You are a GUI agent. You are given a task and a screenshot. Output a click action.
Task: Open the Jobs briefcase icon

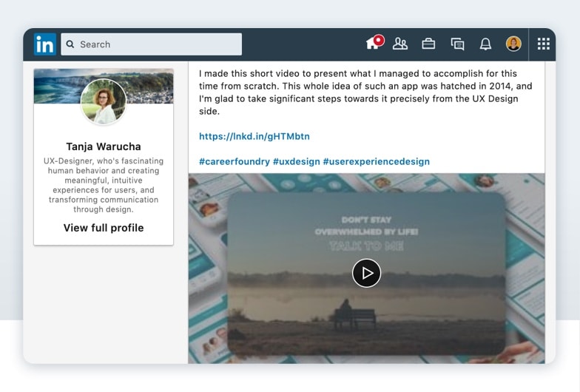pyautogui.click(x=428, y=44)
